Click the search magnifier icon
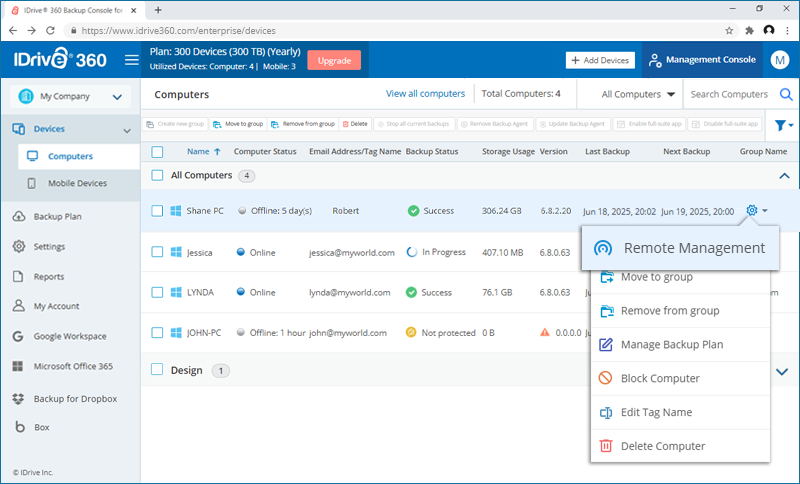Screen dimensions: 800x484 pyautogui.click(x=786, y=94)
